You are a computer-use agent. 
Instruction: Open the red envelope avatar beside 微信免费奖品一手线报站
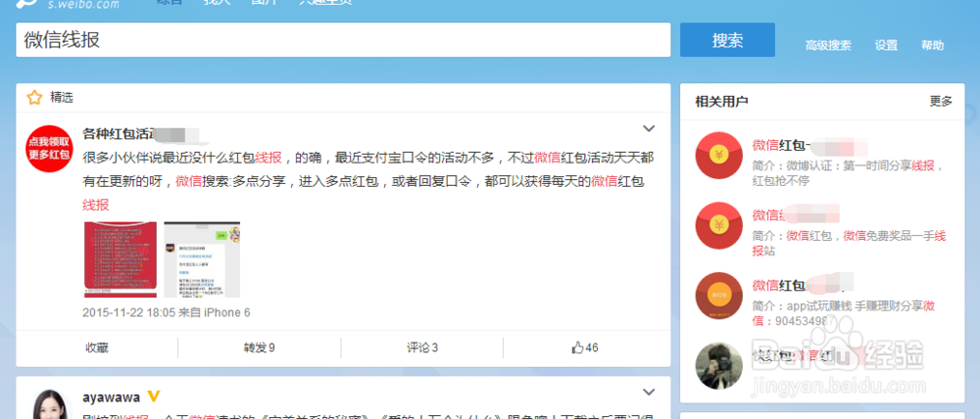718,225
